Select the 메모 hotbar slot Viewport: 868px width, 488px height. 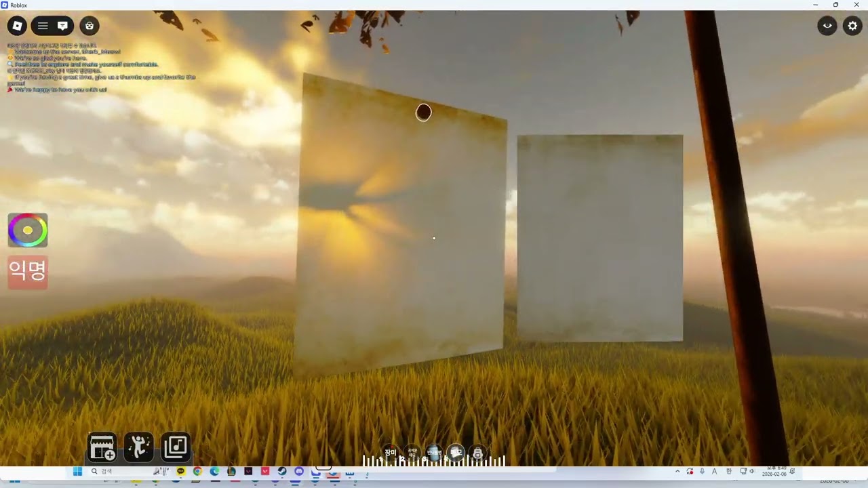(x=456, y=453)
